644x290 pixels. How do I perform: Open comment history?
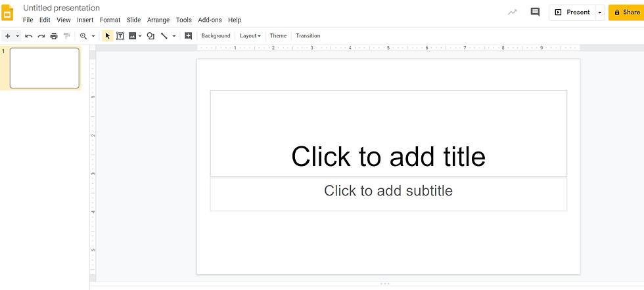[535, 12]
